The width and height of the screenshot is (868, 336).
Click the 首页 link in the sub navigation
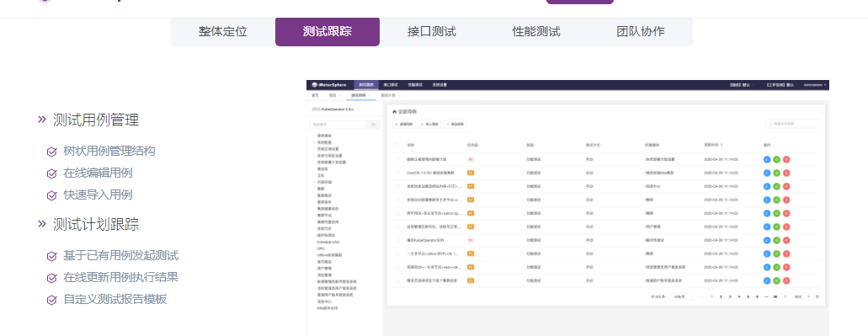pyautogui.click(x=314, y=96)
